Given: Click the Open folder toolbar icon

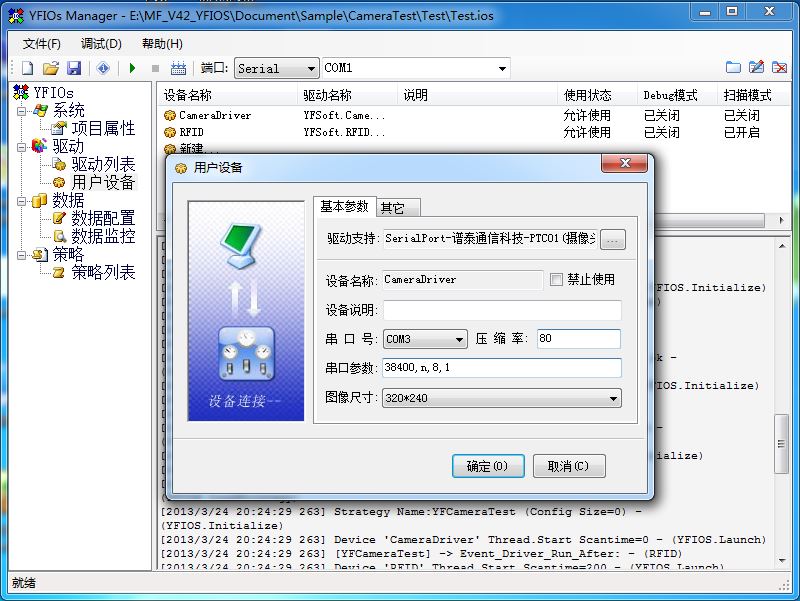Looking at the screenshot, I should point(51,68).
